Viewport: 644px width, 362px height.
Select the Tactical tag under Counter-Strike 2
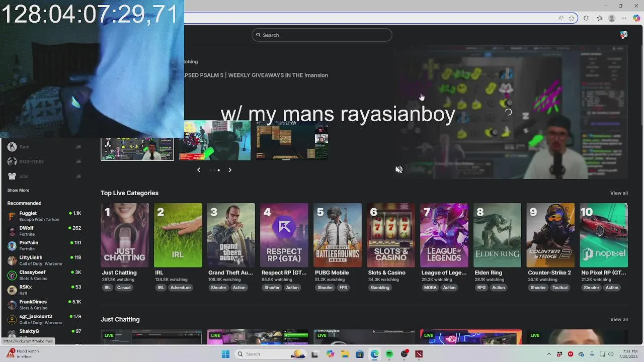click(x=560, y=288)
